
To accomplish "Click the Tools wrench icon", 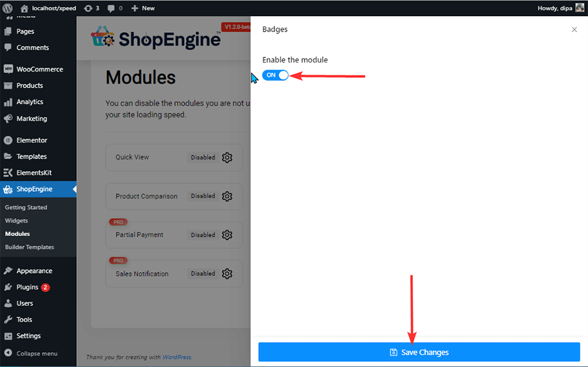I will coord(8,320).
